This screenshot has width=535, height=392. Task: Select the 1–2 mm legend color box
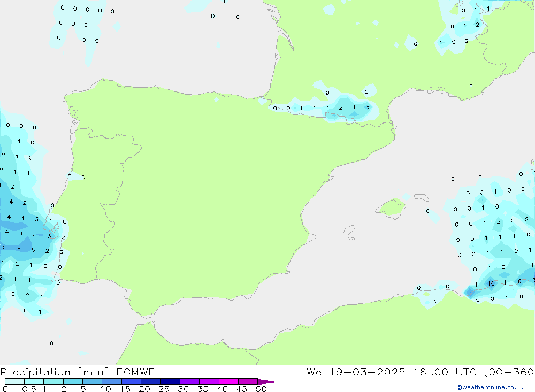(53, 381)
